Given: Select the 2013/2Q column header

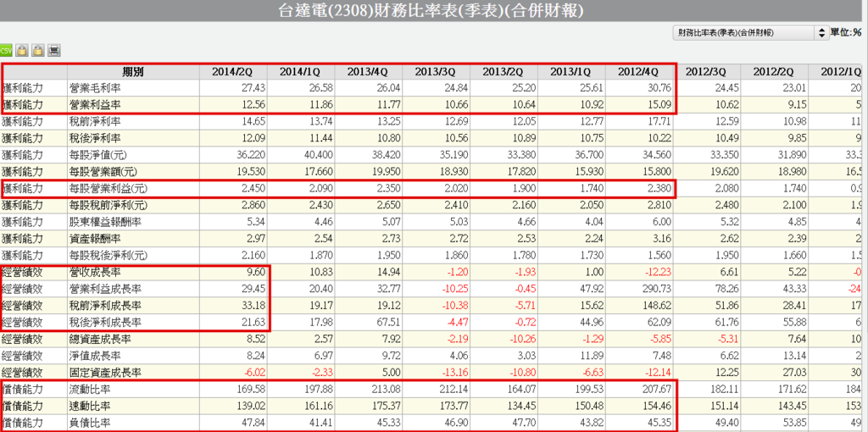Looking at the screenshot, I should point(504,72).
